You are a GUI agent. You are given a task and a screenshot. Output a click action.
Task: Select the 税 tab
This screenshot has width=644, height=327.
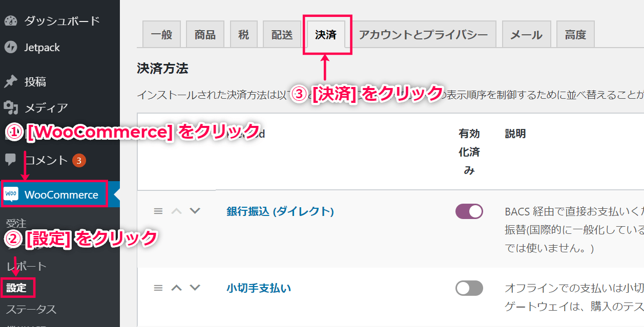click(244, 35)
